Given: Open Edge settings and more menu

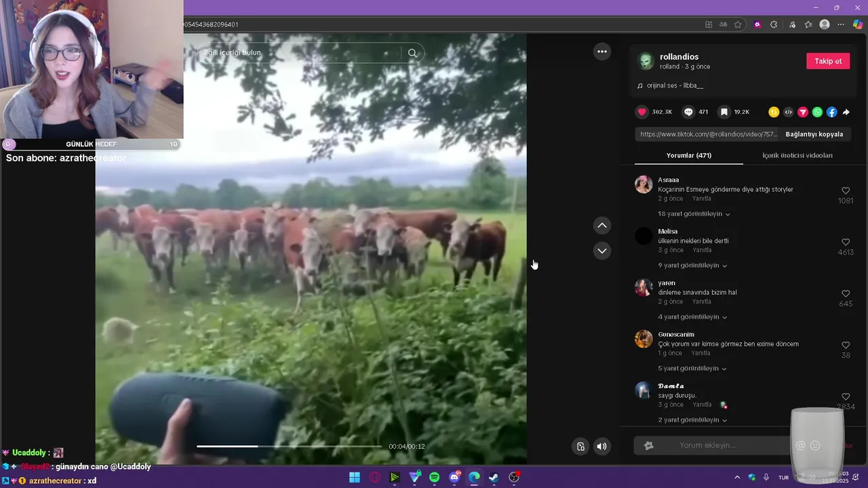Looking at the screenshot, I should pyautogui.click(x=841, y=24).
